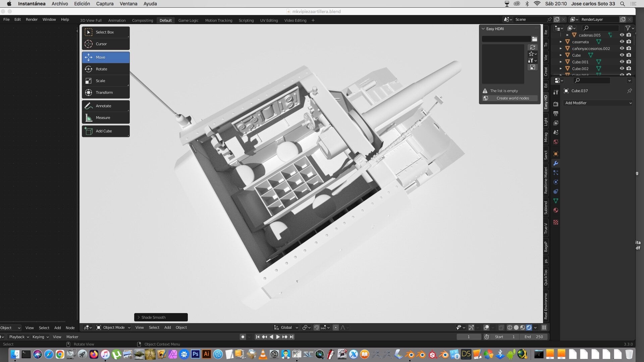Open the Modifier properties tab icon

556,163
